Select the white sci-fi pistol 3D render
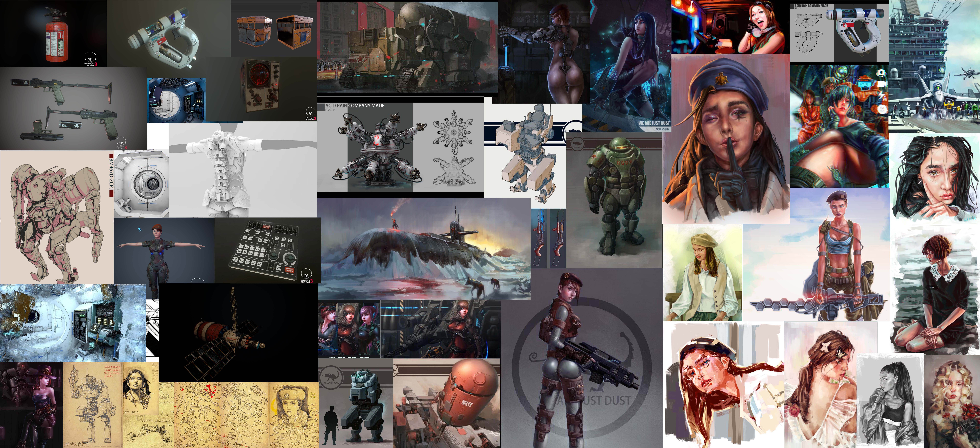This screenshot has width=980, height=448. (x=169, y=39)
